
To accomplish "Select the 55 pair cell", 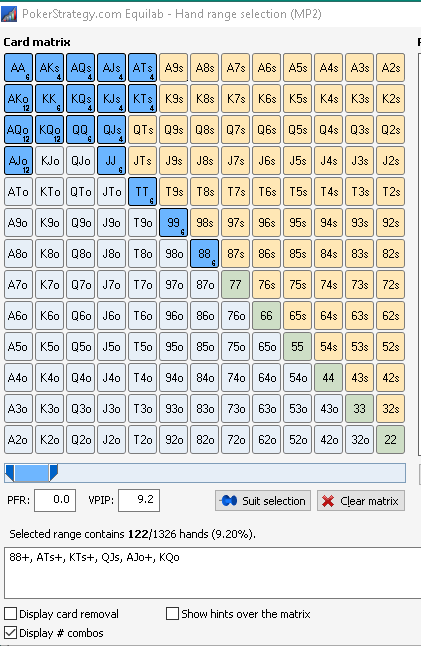I will [298, 346].
